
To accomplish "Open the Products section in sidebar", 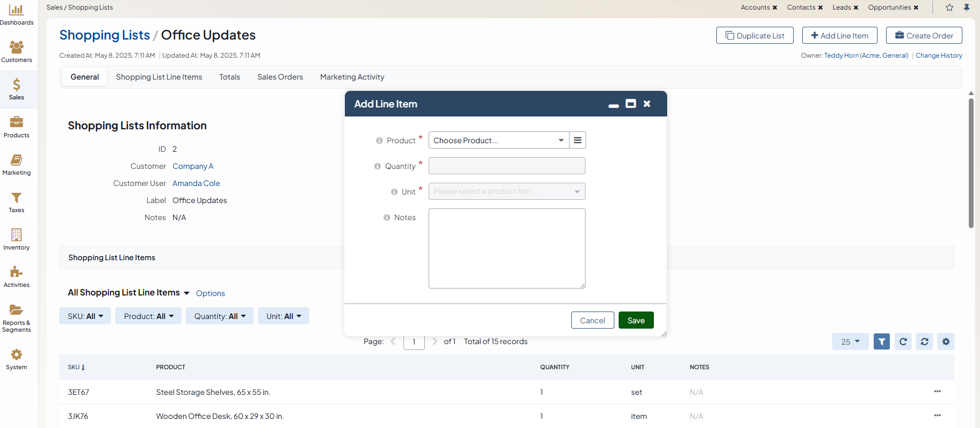I will click(x=17, y=127).
